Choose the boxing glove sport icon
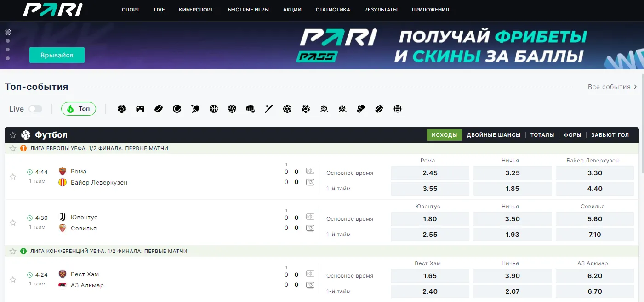644x302 pixels. click(x=361, y=109)
